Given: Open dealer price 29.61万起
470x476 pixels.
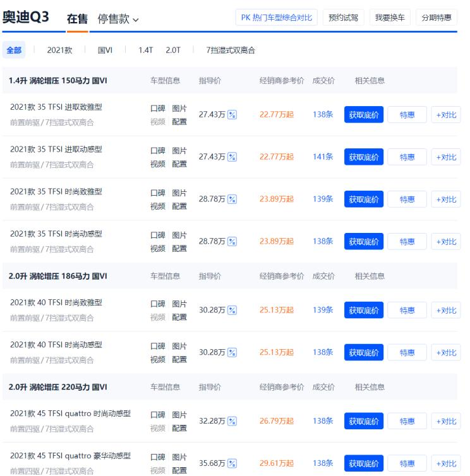Looking at the screenshot, I should (277, 463).
